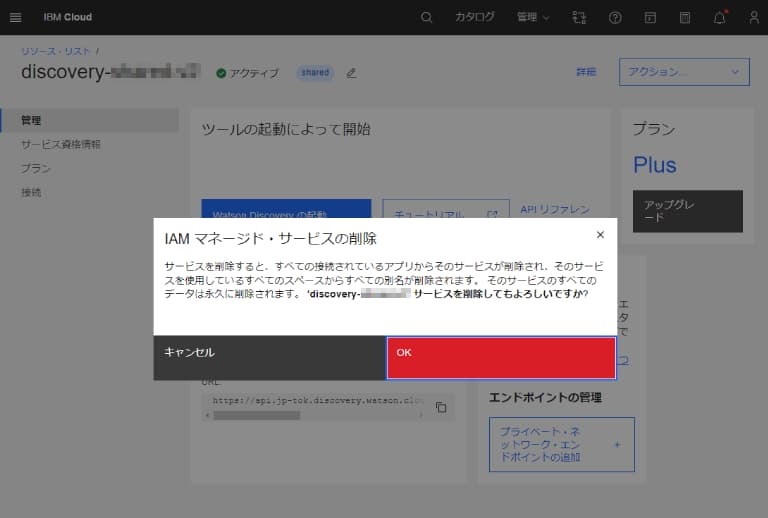Click the Watson Discovery の起動 button
The image size is (768, 518).
pos(286,209)
